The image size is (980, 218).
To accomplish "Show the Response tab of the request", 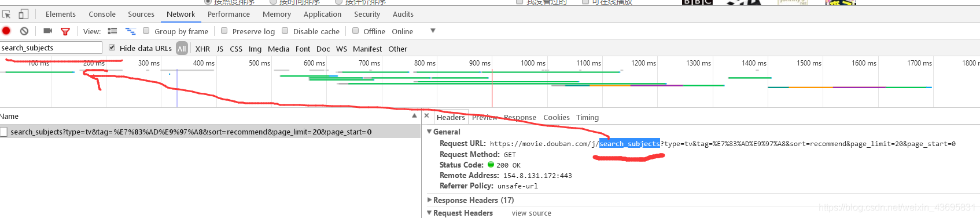I will tap(520, 117).
